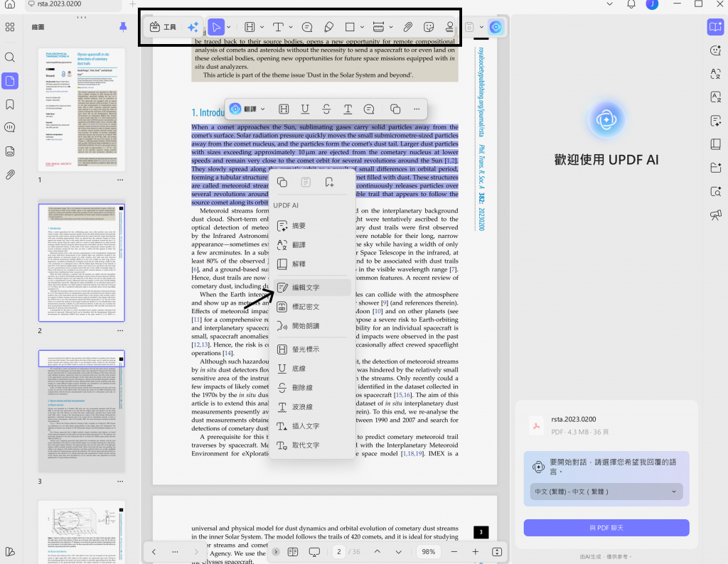Image resolution: width=728 pixels, height=564 pixels.
Task: Click the page number field showing 2
Action: pyautogui.click(x=339, y=551)
